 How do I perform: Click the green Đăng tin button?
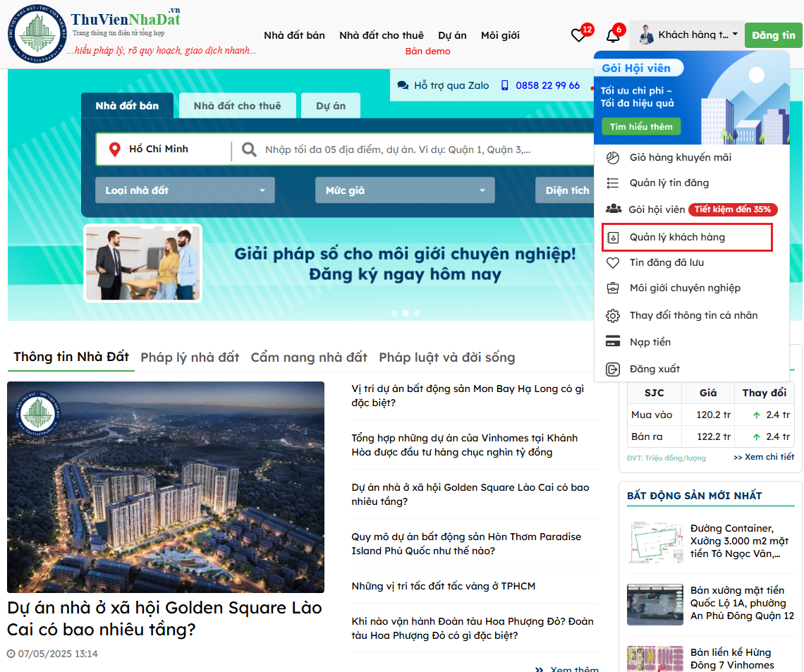click(x=773, y=35)
